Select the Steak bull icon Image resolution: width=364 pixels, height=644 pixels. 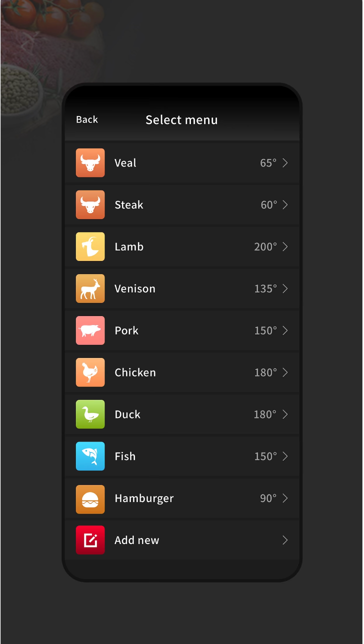coord(90,205)
